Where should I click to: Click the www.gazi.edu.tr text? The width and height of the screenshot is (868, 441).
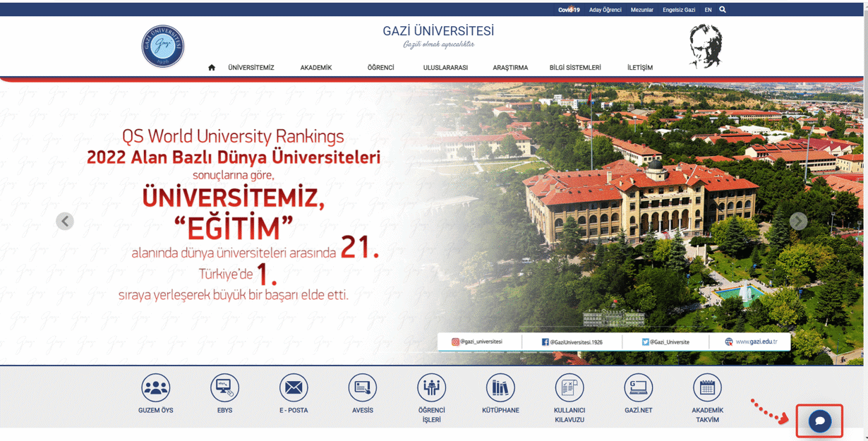click(757, 342)
